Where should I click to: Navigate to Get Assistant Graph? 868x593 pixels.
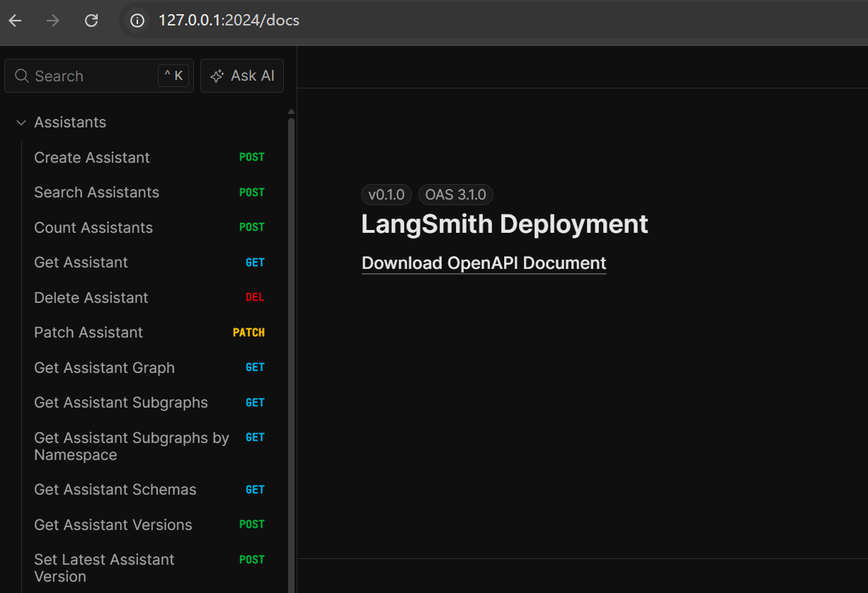[104, 368]
